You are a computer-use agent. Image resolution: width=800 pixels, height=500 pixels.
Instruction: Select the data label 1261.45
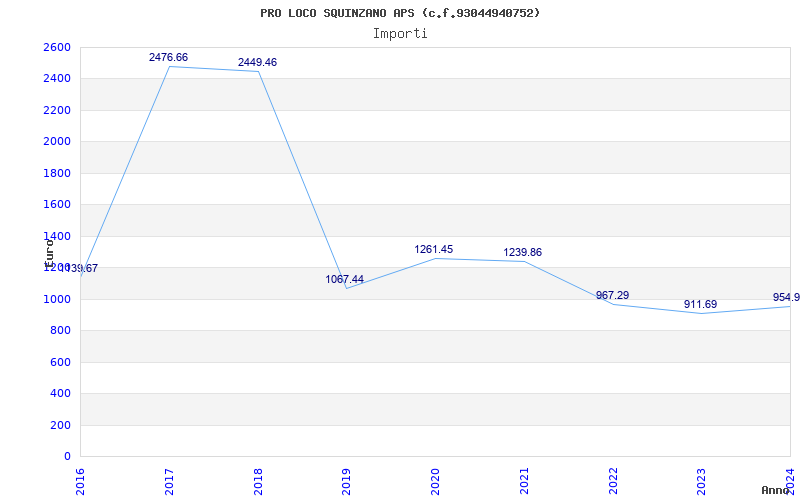pyautogui.click(x=434, y=249)
